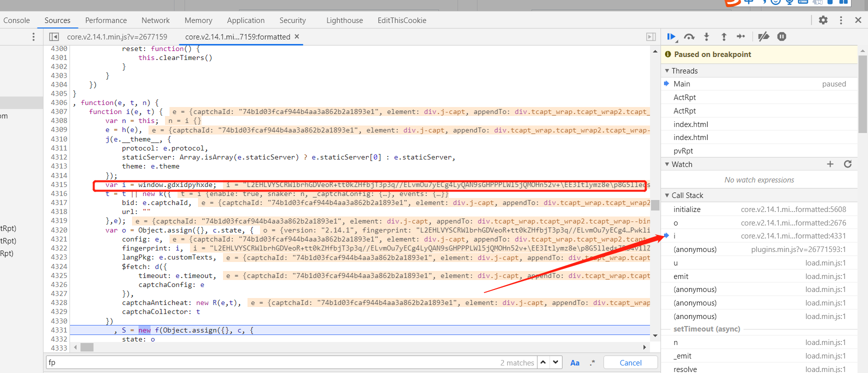Click the code editor vertical scrollbar thumb
Viewport: 868px width, 373px height.
655,205
